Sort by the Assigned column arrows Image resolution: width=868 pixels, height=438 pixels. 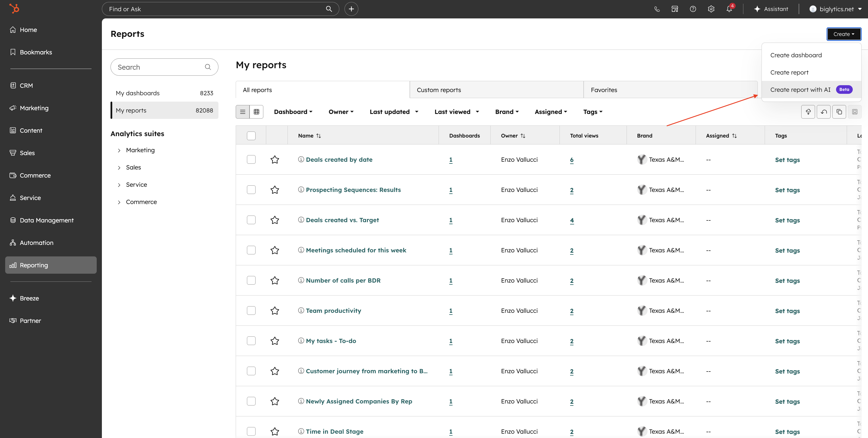[734, 136]
